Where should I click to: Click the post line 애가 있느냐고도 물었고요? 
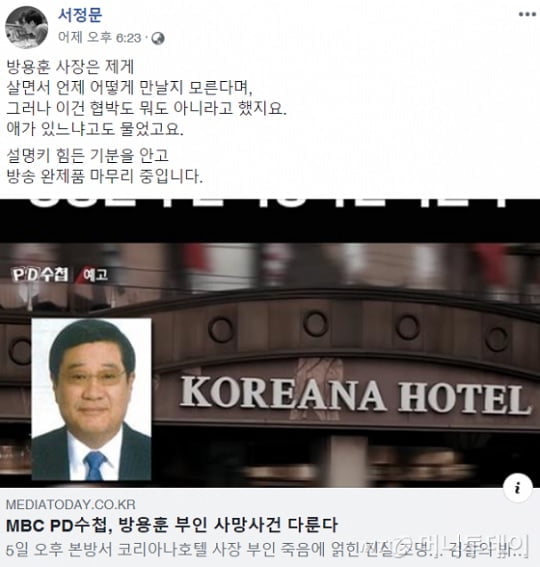95,129
